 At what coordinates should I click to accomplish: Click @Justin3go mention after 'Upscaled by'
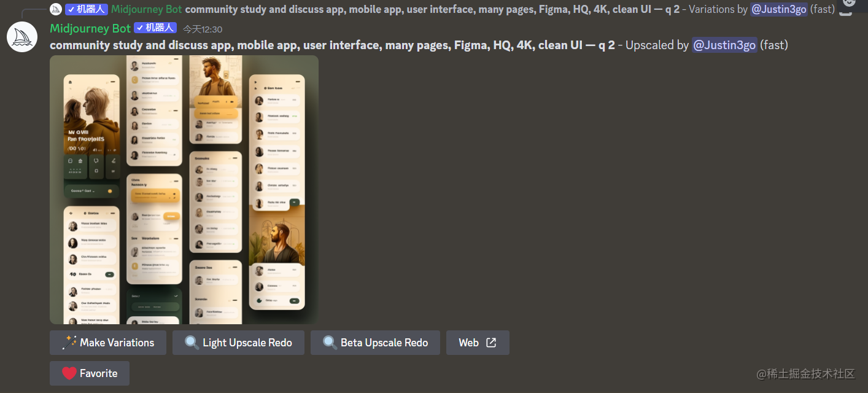pyautogui.click(x=724, y=45)
